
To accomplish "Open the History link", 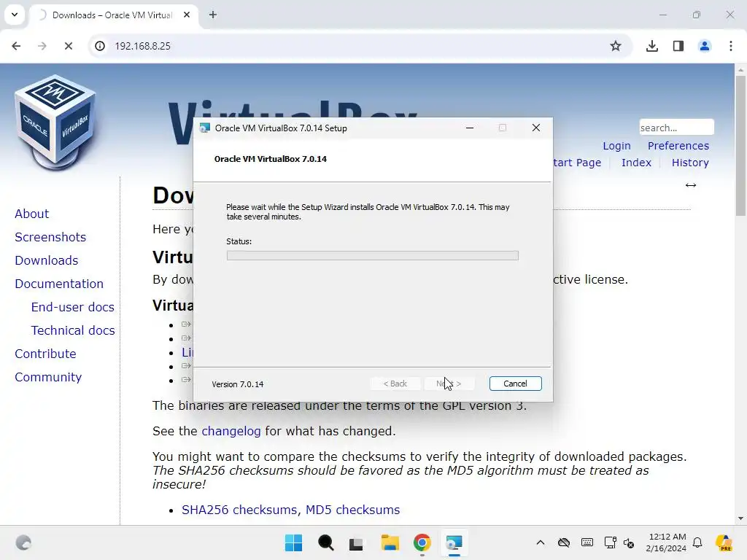I will click(x=690, y=163).
